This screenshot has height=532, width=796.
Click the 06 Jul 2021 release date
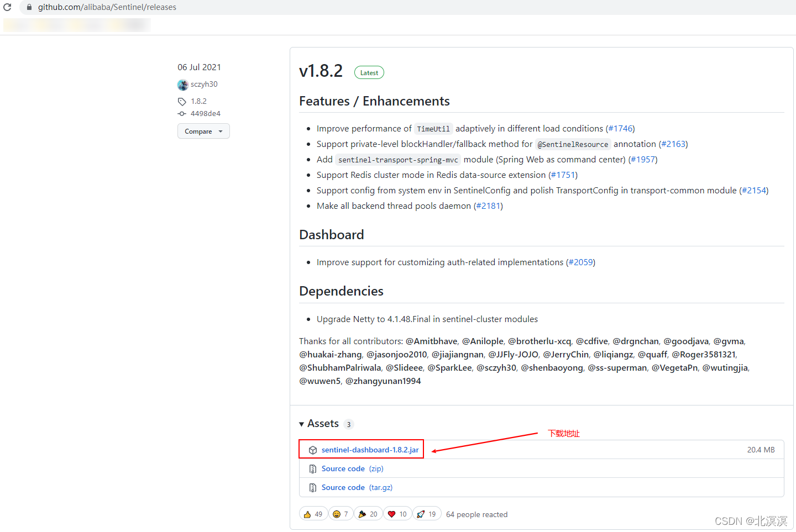pyautogui.click(x=199, y=67)
